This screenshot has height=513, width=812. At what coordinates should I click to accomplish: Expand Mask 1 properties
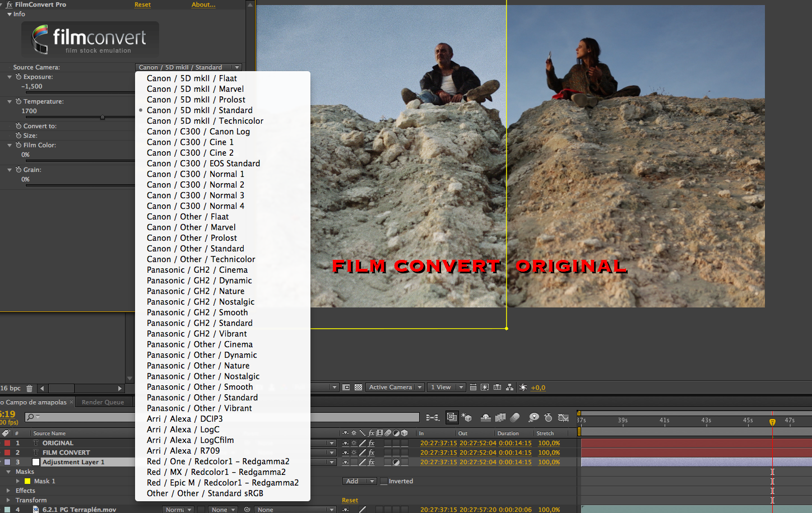tap(18, 481)
